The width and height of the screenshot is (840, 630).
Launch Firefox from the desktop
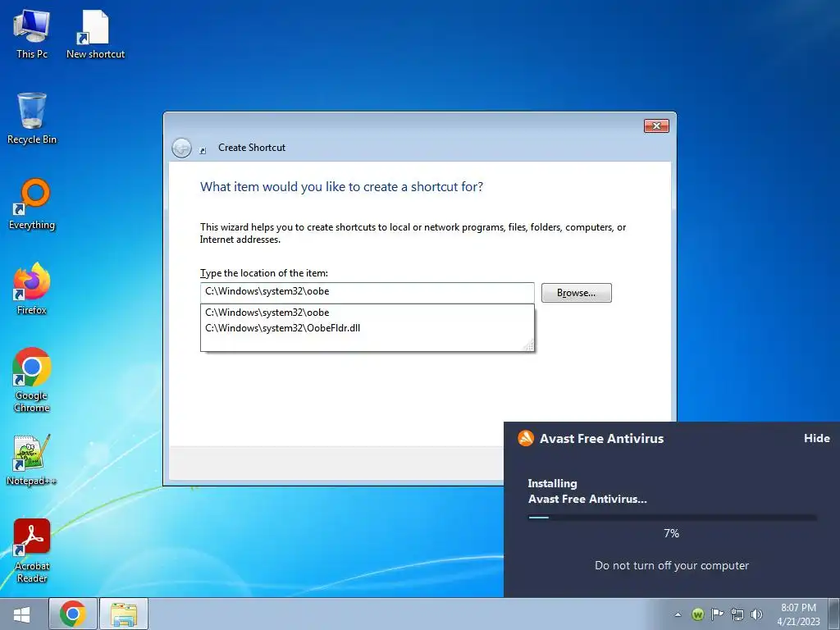coord(32,289)
